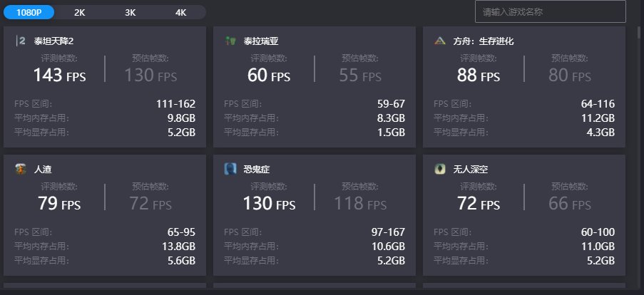Select the 人渣 game title
The image size is (644, 295).
point(43,169)
